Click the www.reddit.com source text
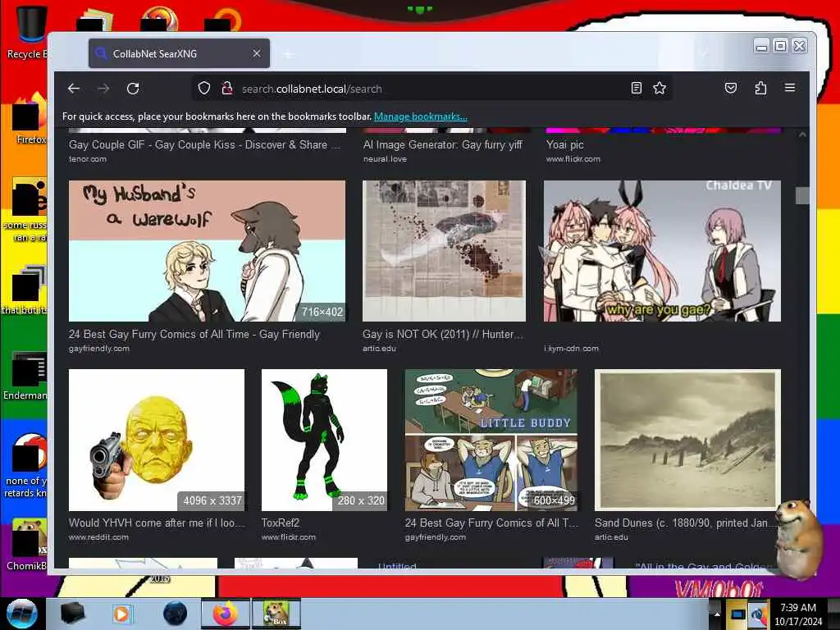The height and width of the screenshot is (630, 840). tap(98, 536)
